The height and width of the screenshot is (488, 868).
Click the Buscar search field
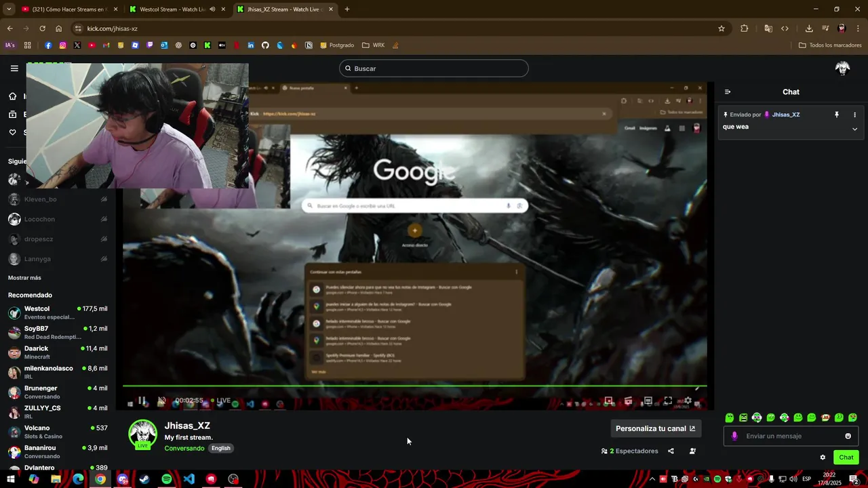(434, 68)
